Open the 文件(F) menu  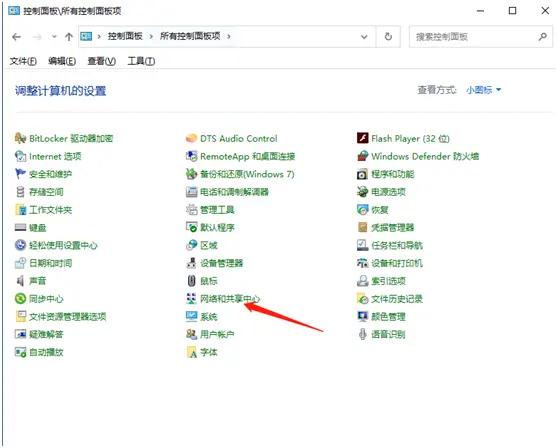click(23, 61)
